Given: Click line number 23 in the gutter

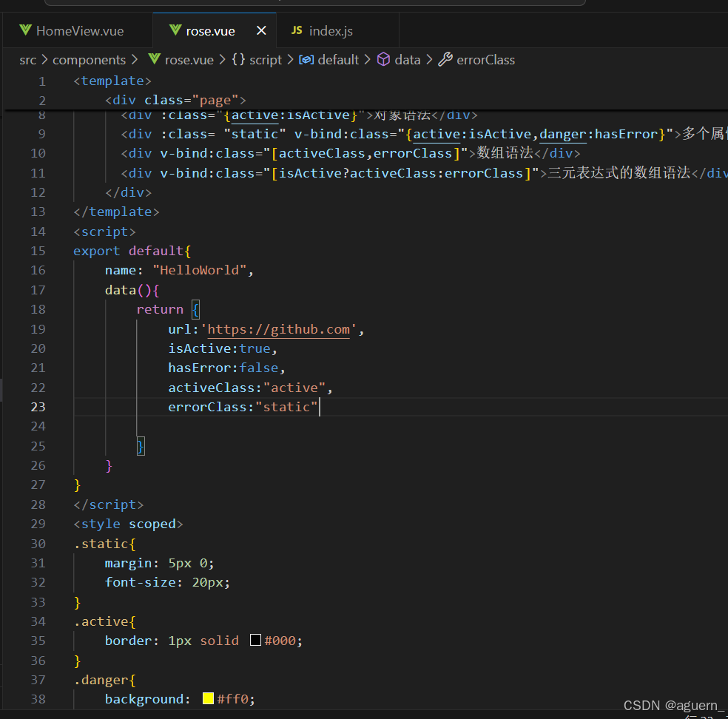Looking at the screenshot, I should [38, 406].
